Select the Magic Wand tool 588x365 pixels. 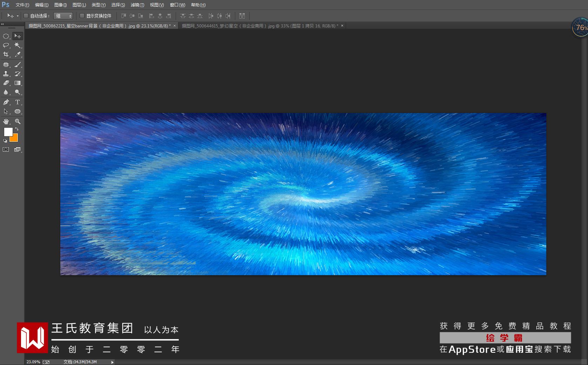pos(17,45)
